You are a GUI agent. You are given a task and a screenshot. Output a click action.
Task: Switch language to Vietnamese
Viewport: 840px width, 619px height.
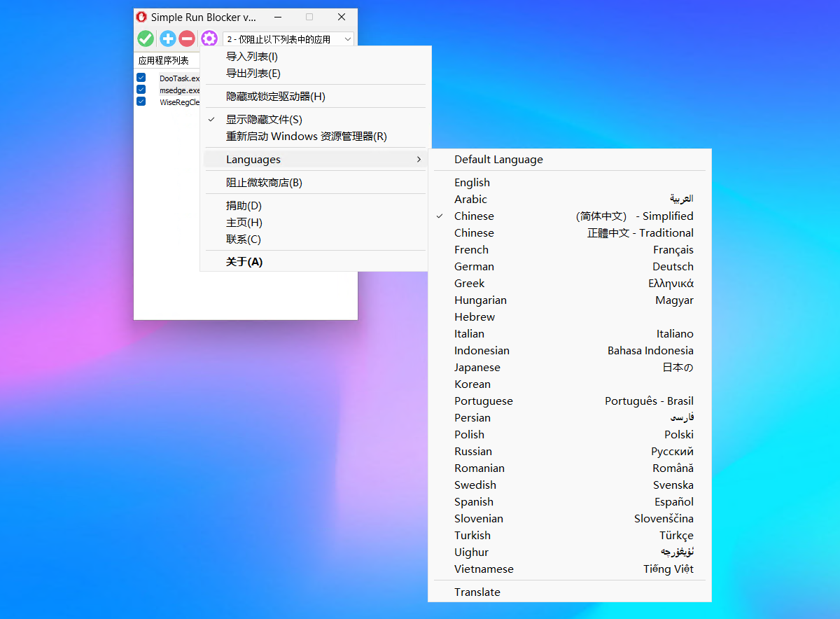570,569
